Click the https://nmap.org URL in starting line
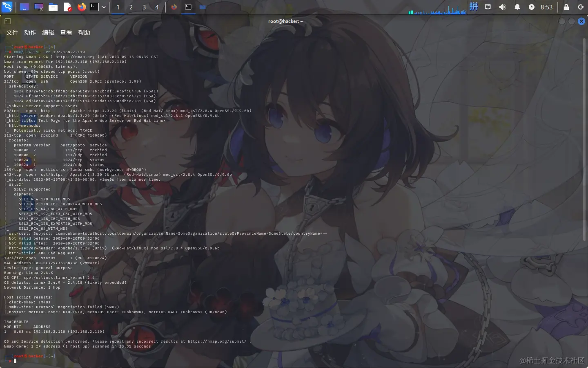 [x=75, y=57]
